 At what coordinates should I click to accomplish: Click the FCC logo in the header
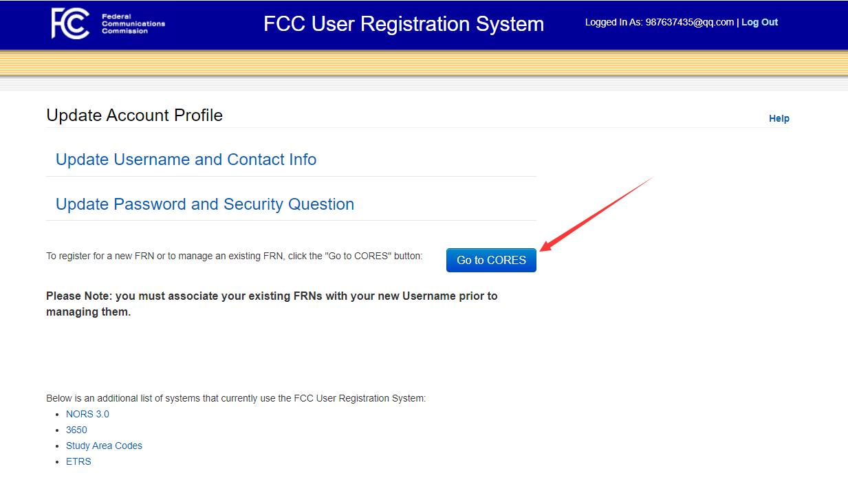(x=70, y=23)
